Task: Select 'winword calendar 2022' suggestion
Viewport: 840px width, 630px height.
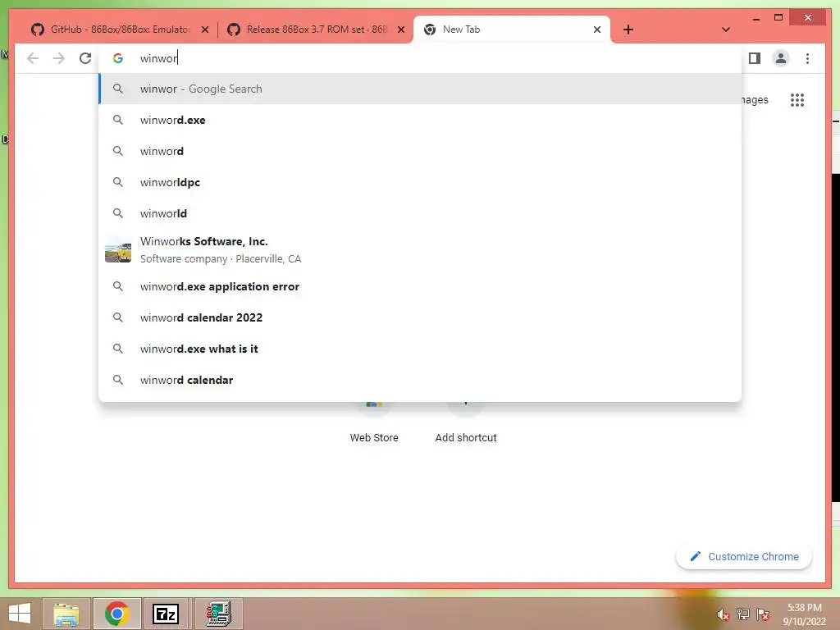Action: coord(420,317)
